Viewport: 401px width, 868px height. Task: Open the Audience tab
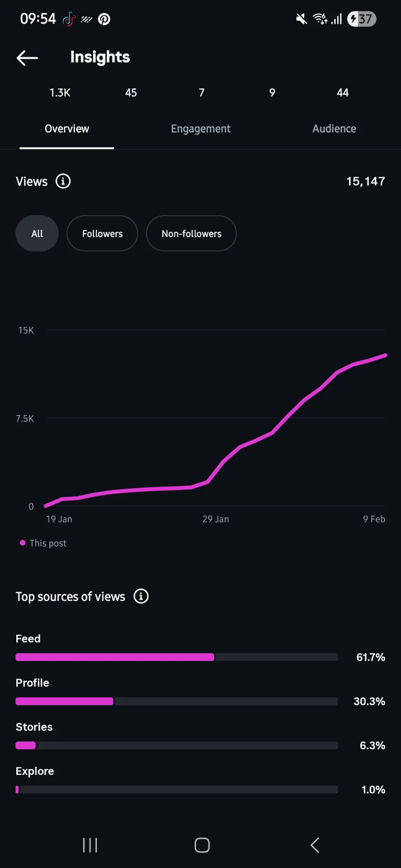(334, 129)
